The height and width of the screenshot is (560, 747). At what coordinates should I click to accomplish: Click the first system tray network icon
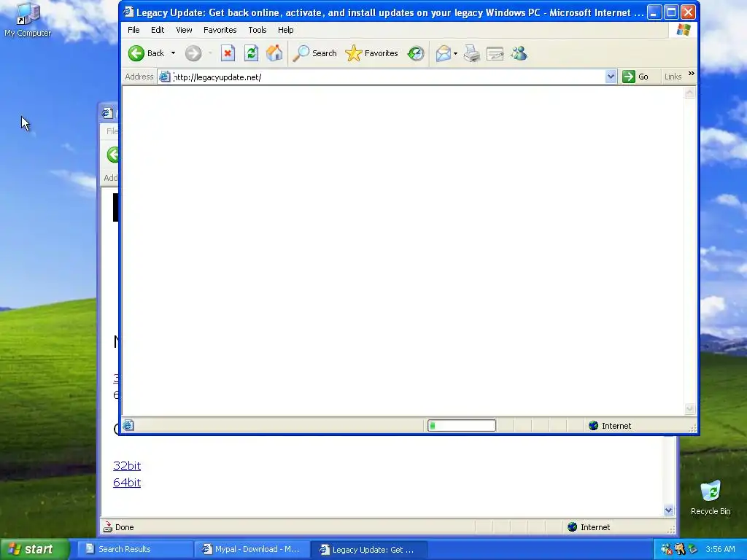point(666,549)
